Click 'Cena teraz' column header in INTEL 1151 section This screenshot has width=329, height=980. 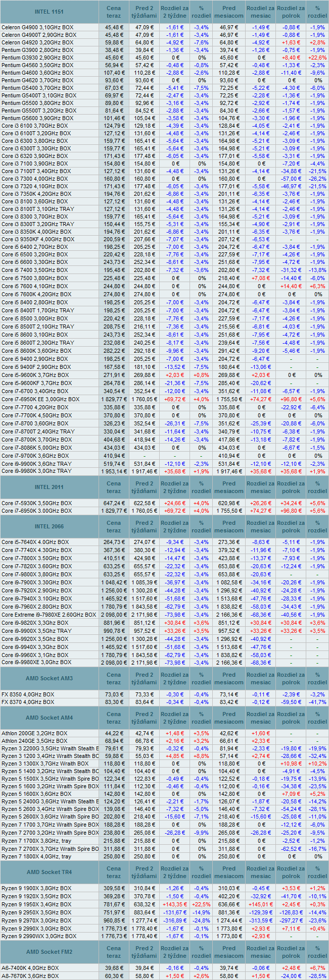pos(114,12)
